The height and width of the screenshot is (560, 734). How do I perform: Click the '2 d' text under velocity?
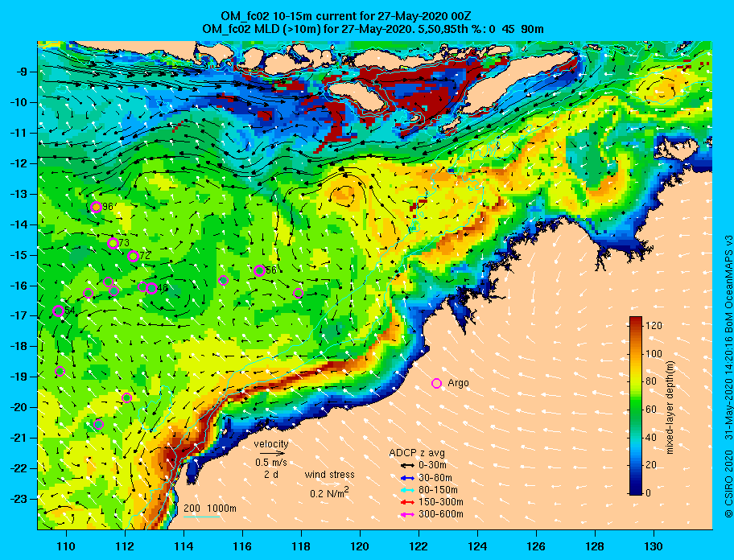[271, 473]
